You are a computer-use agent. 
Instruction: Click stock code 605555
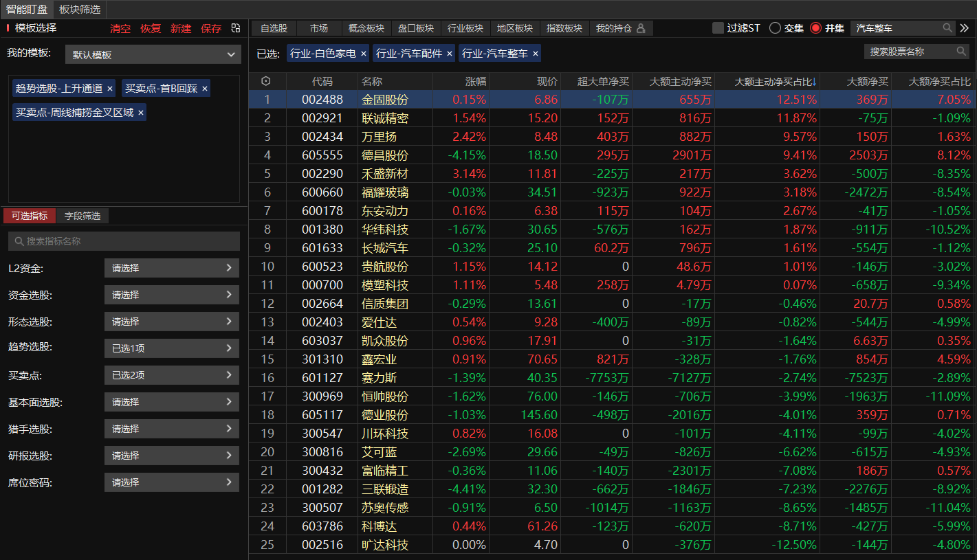point(322,155)
